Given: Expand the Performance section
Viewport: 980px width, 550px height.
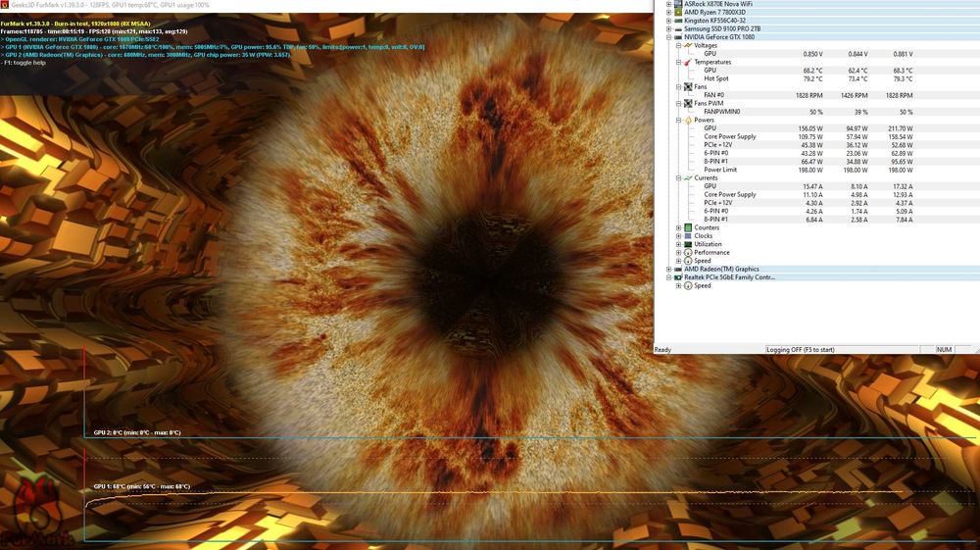Looking at the screenshot, I should pyautogui.click(x=678, y=253).
